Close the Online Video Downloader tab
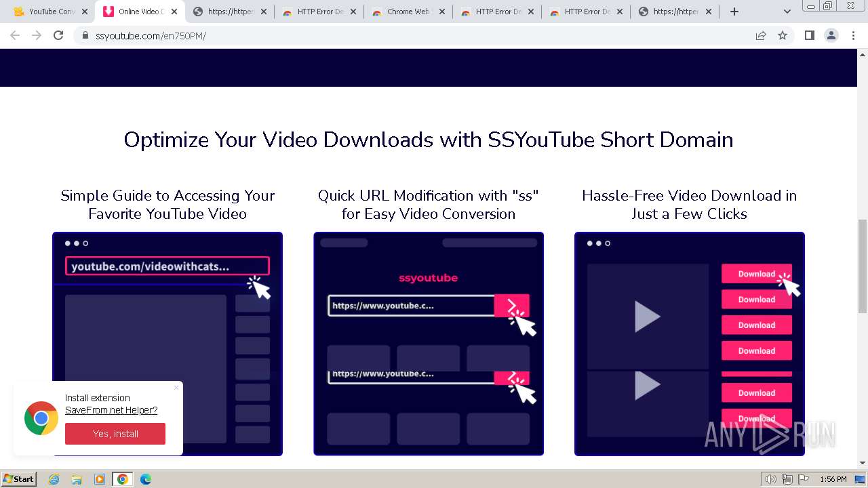 pyautogui.click(x=174, y=12)
